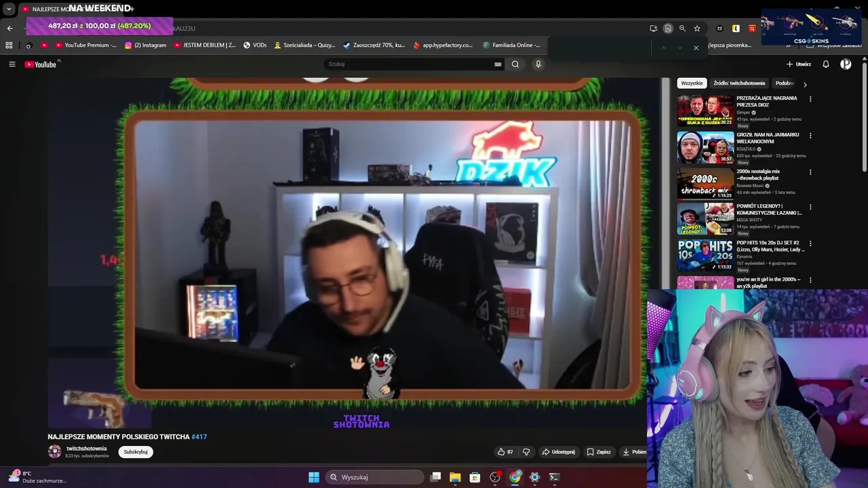
Task: Open the weather widget showing 8°C
Action: pos(37,476)
